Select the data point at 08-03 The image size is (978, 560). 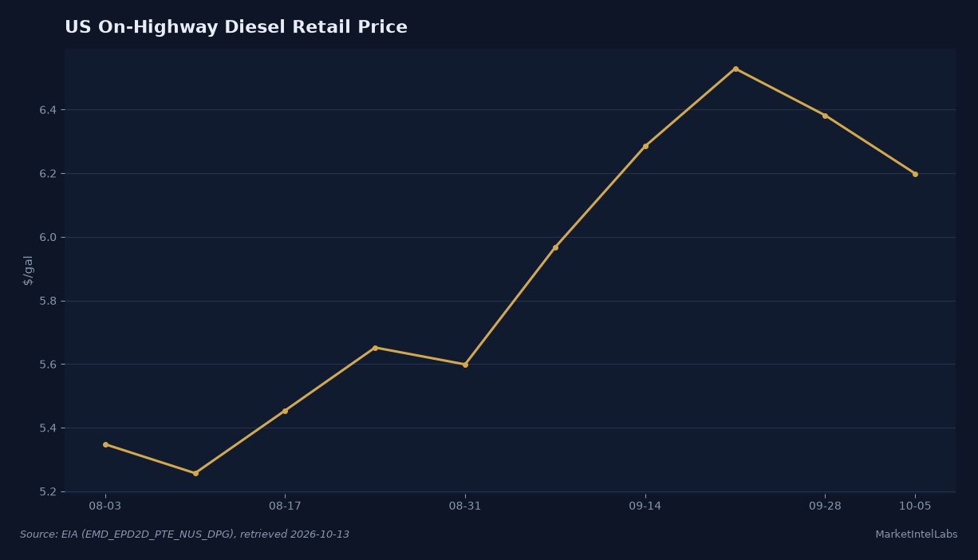pyautogui.click(x=105, y=444)
